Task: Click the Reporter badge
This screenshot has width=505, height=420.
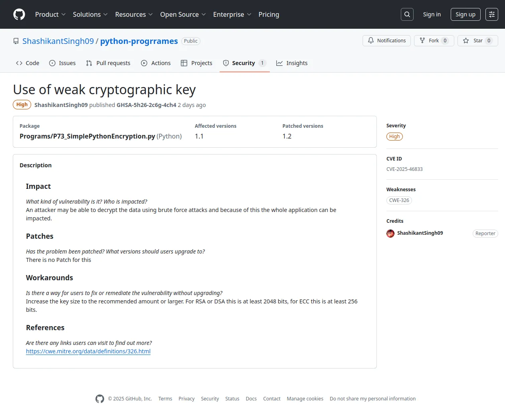Action: [485, 234]
